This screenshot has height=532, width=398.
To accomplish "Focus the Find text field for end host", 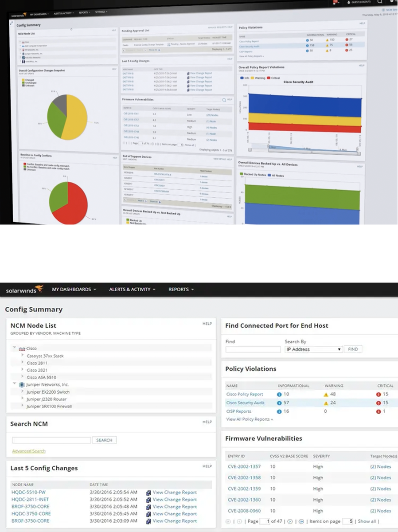I will (253, 349).
